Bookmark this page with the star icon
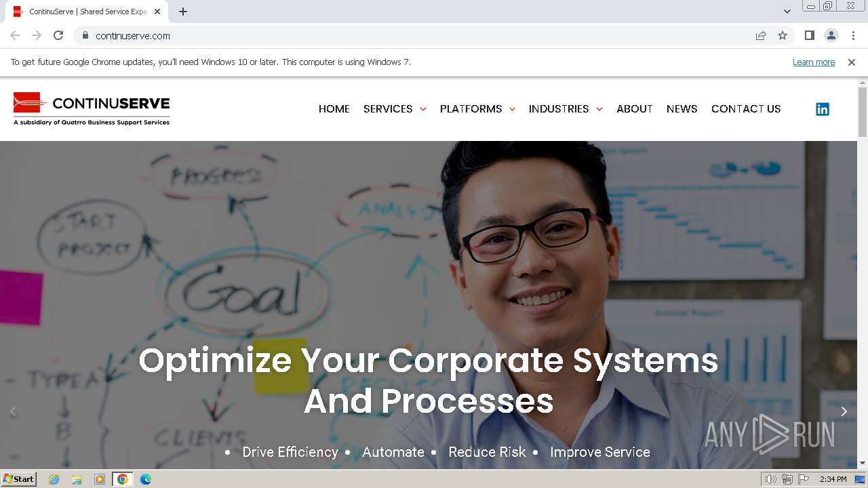Viewport: 868px width, 488px height. click(783, 35)
